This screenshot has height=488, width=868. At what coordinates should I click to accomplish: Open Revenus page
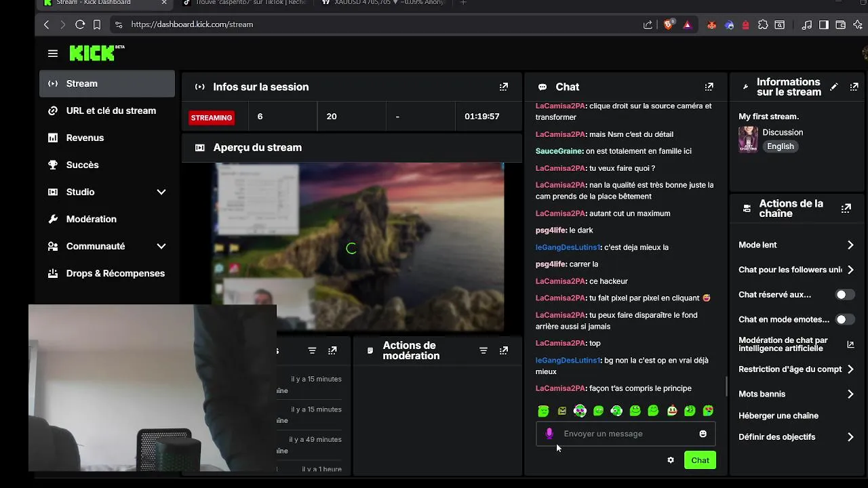[106, 138]
